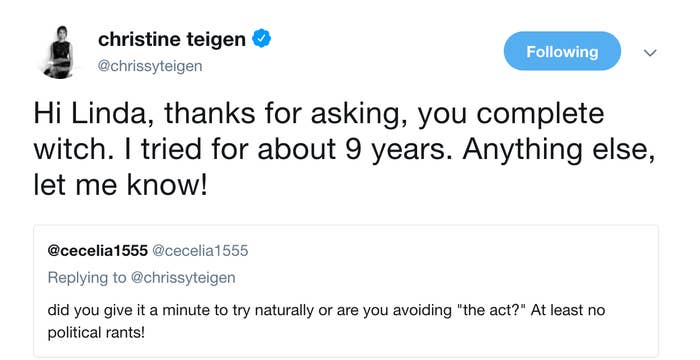Click the word 'witch.' in the tweet
This screenshot has height=360, width=700.
tap(74, 149)
